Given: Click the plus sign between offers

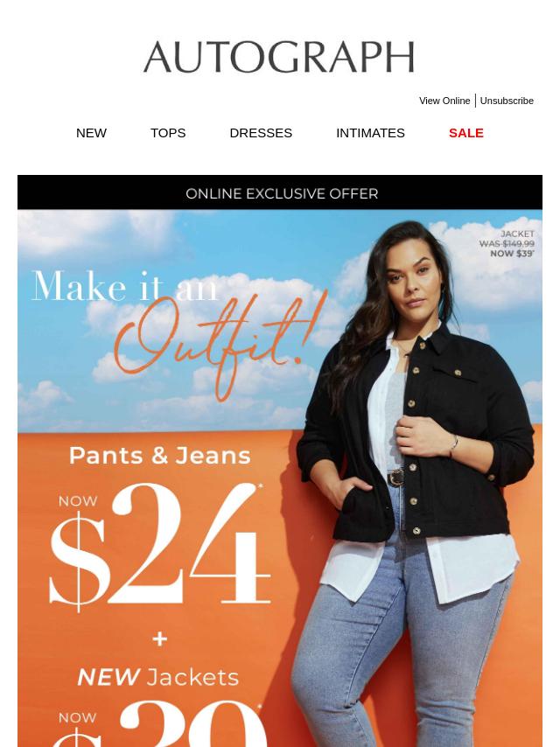Looking at the screenshot, I should point(159,639).
